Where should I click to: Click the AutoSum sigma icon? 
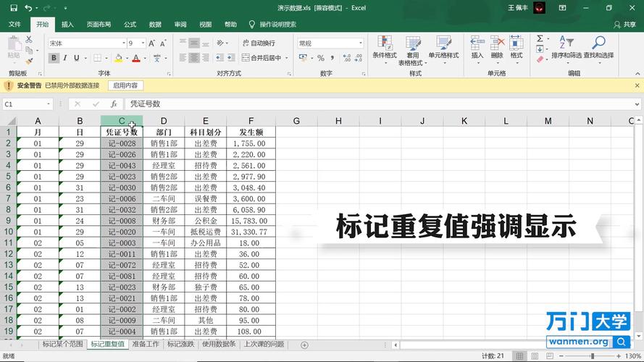coord(540,38)
